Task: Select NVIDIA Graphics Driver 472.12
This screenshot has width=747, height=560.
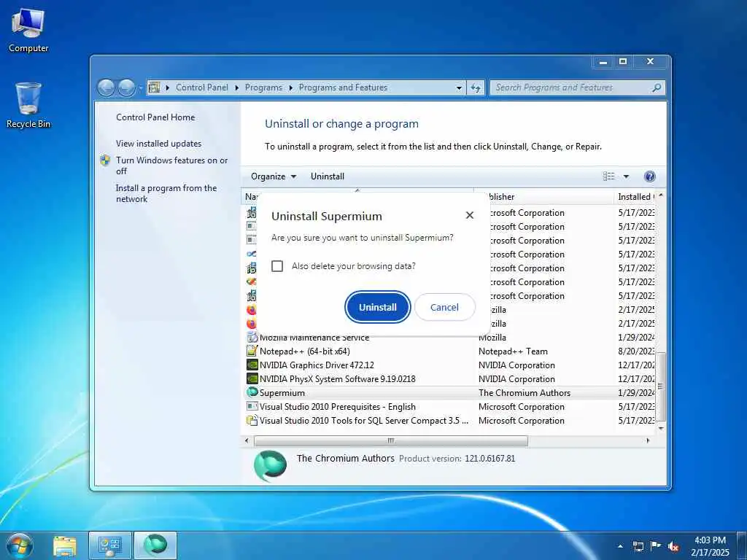Action: [317, 365]
